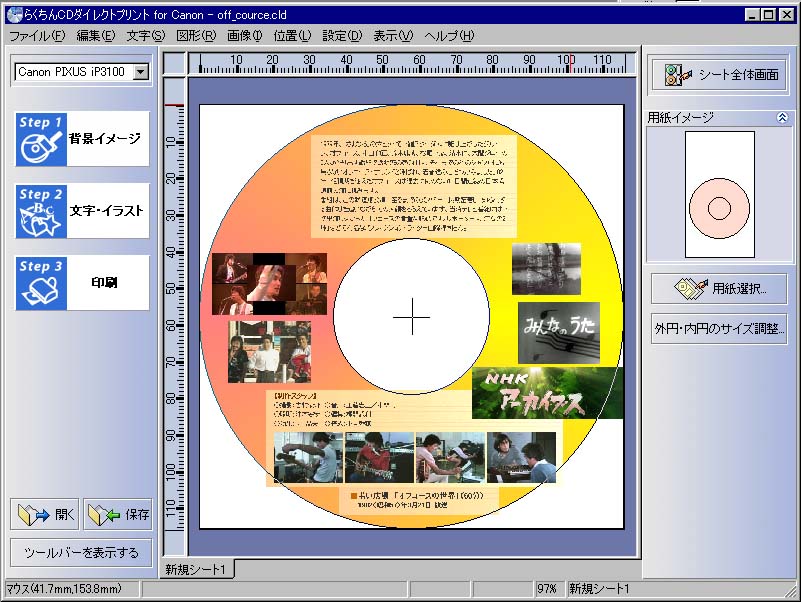
Task: Click the Step 1 background image icon
Action: click(x=41, y=139)
